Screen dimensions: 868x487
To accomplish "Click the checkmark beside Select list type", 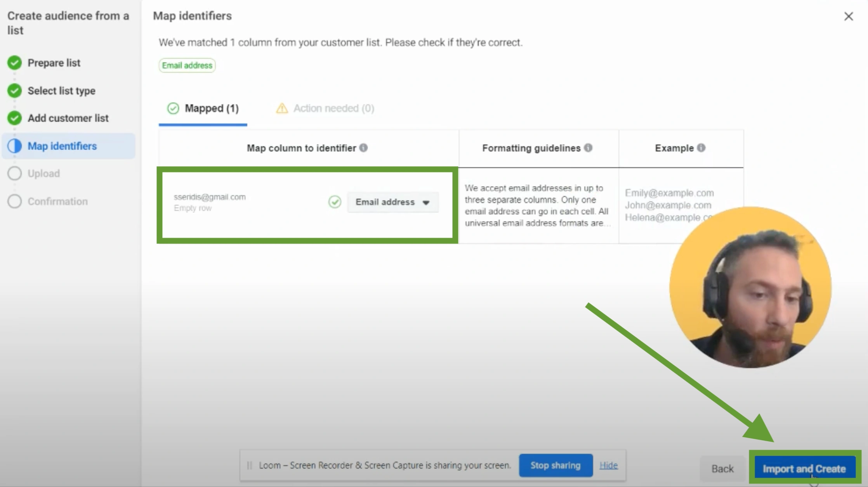I will click(x=14, y=90).
